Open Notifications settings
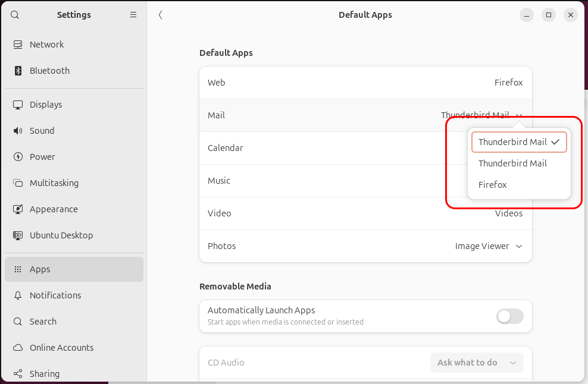The width and height of the screenshot is (588, 384). click(74, 295)
